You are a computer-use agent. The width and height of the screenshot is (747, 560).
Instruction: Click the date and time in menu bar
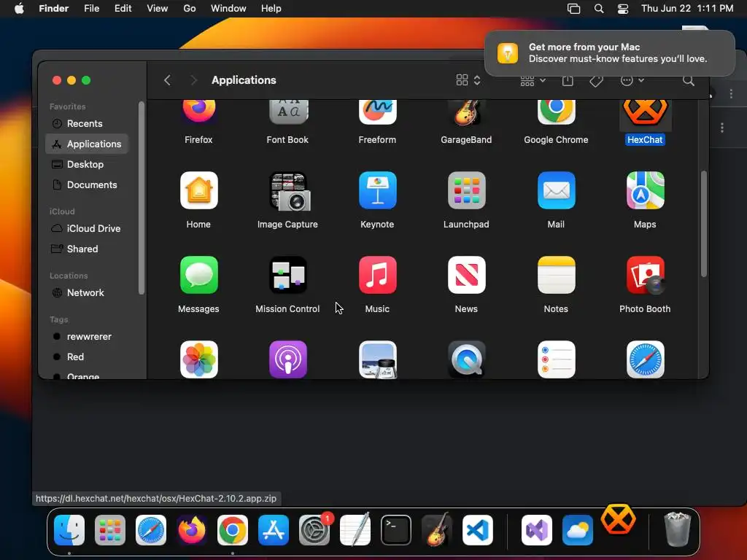[687, 9]
